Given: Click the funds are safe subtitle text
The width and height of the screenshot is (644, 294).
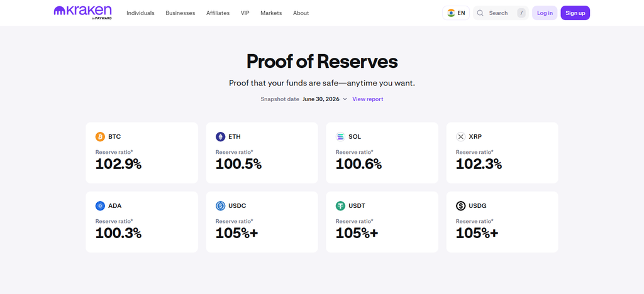Looking at the screenshot, I should 322,83.
